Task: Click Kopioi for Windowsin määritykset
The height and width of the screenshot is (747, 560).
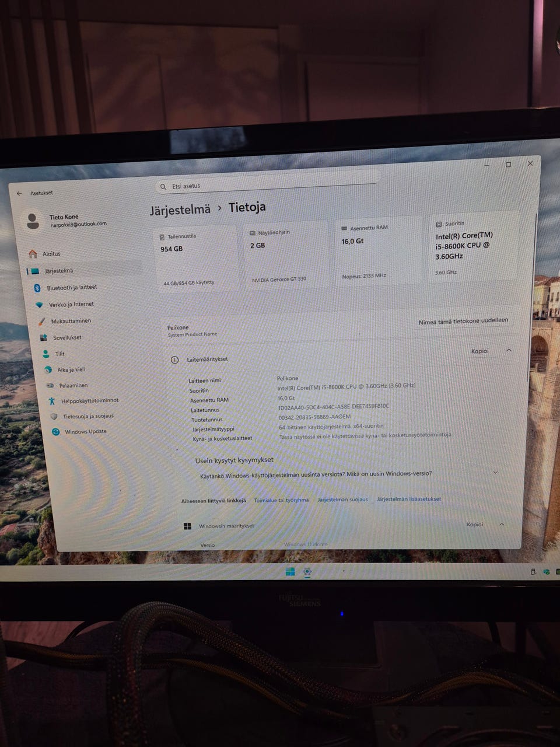Action: 475,525
